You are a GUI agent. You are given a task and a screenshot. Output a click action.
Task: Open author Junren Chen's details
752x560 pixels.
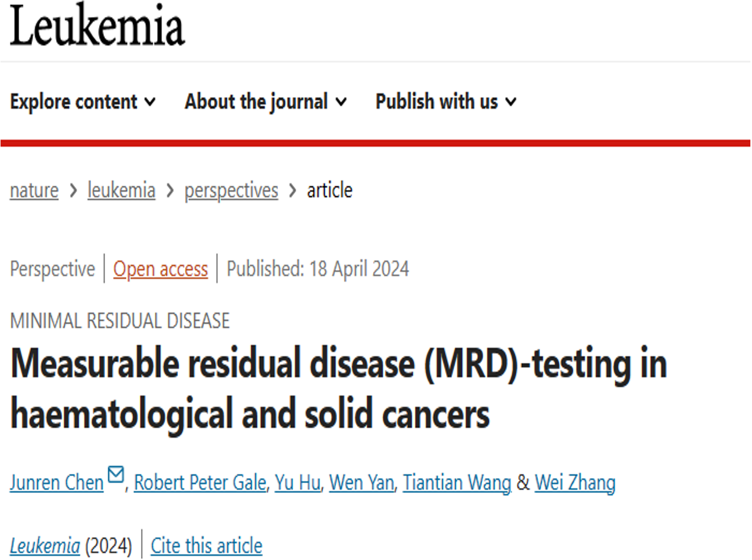tap(57, 483)
